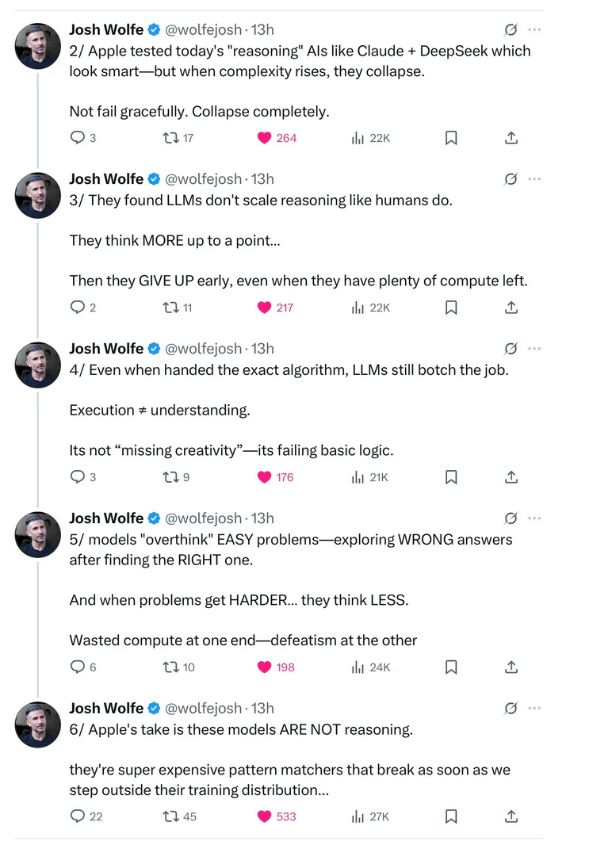Bookmark the 5/ models overthink tweet
Image resolution: width=612 pixels, height=868 pixels.
[x=451, y=667]
